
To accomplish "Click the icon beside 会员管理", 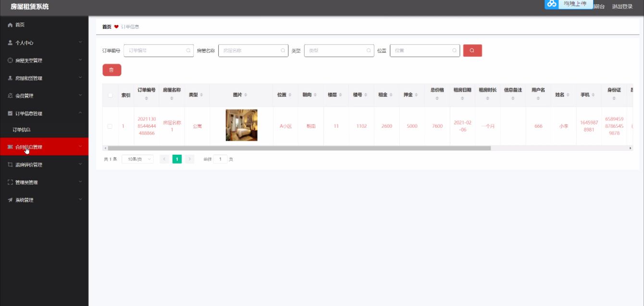I will pyautogui.click(x=10, y=96).
